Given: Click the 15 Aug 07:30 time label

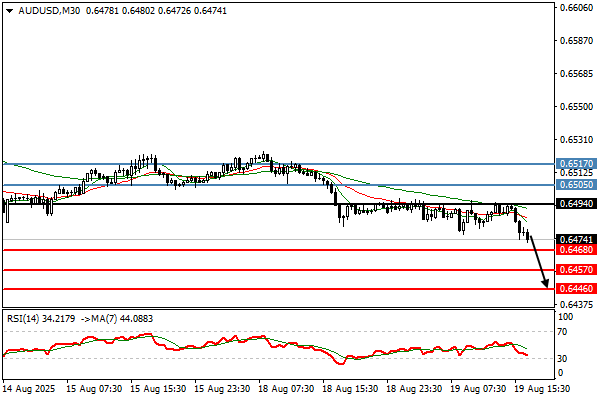Looking at the screenshot, I should click(94, 389).
